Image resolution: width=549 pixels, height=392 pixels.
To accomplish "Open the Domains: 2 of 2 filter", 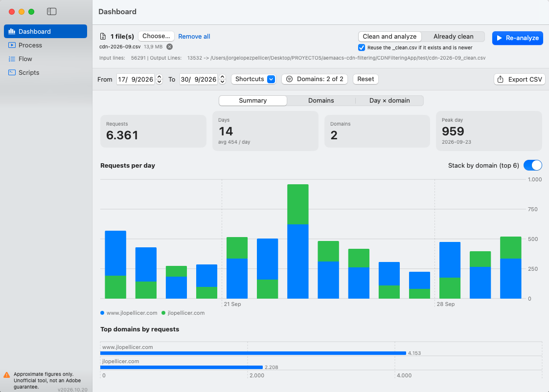I will [315, 79].
